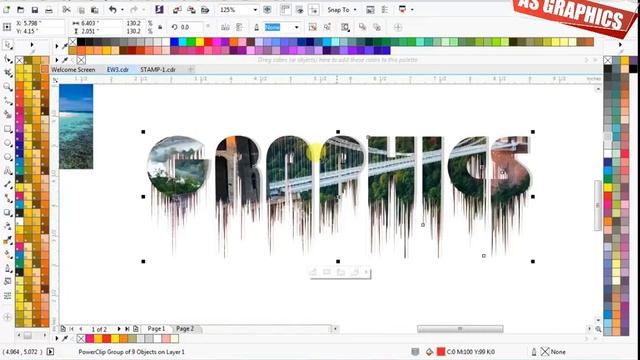Screen dimensions: 640x360
Task: Open the Snap To dropdown
Action: pos(342,9)
